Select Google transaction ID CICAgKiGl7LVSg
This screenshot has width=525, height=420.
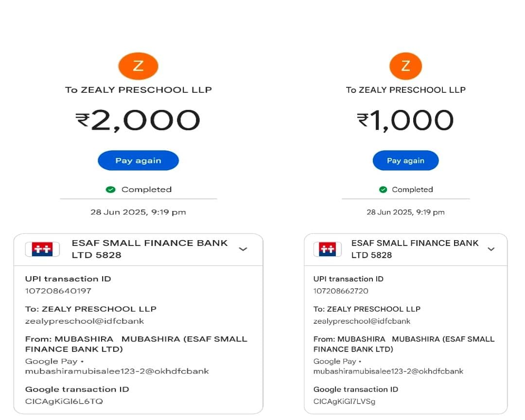pyautogui.click(x=344, y=402)
